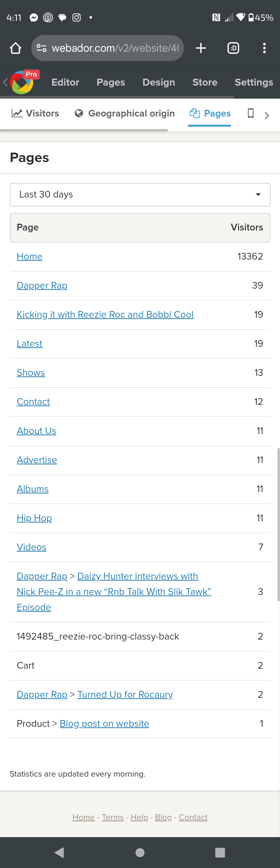Tap the site info icon in address bar
Image resolution: width=280 pixels, height=868 pixels.
(x=41, y=48)
